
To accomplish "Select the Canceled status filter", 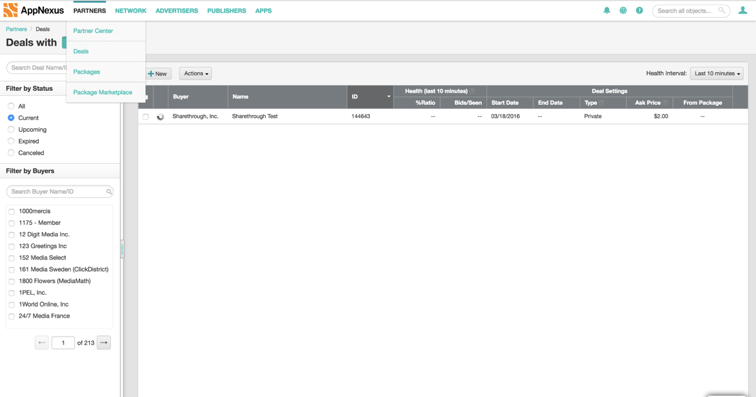I will 11,153.
